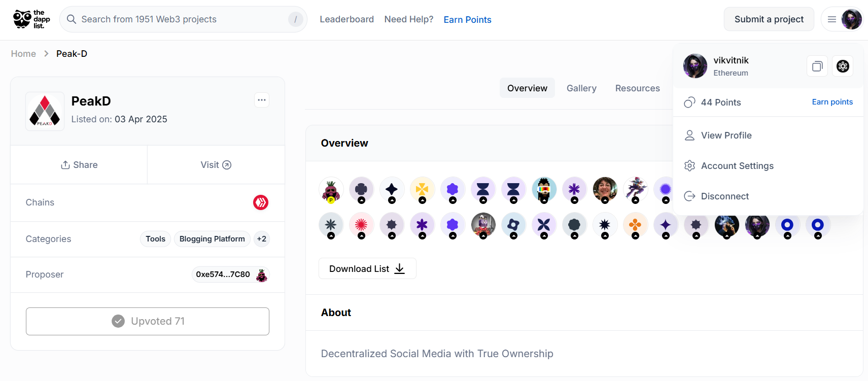868x381 pixels.
Task: Open the curly-haired person photo avatar
Action: 605,190
